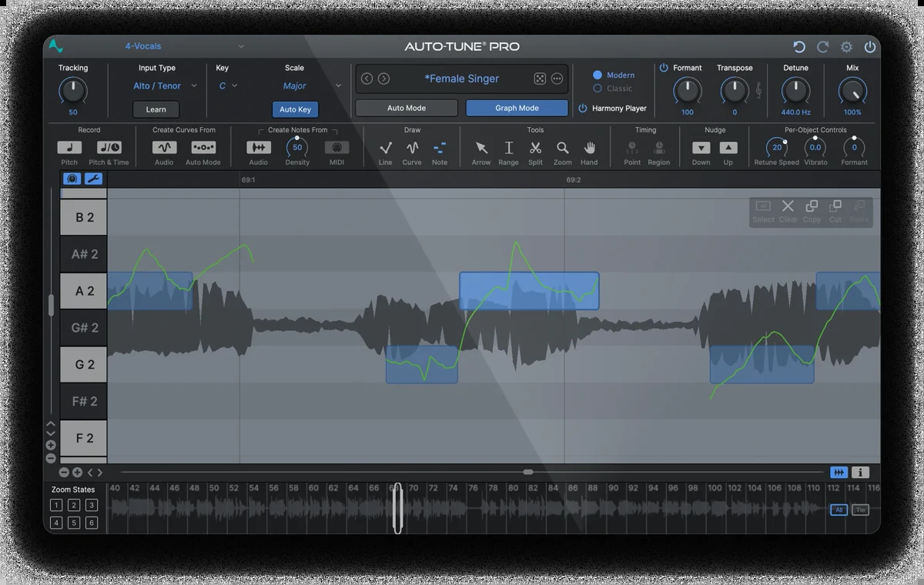
Task: Select the Line draw tool
Action: 386,147
